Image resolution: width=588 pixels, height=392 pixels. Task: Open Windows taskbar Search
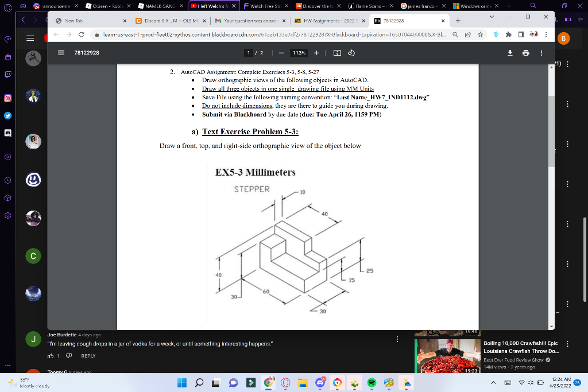point(199,383)
